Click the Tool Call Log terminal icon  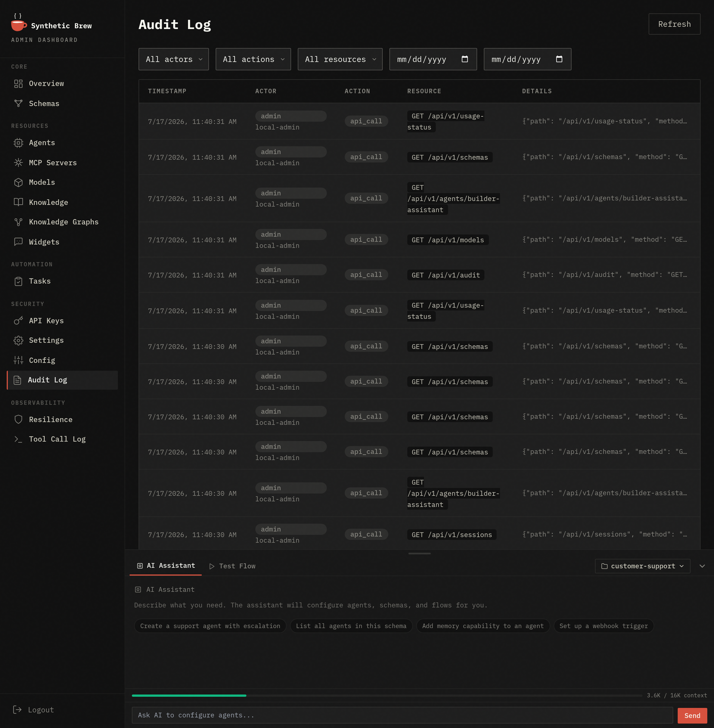coord(18,439)
